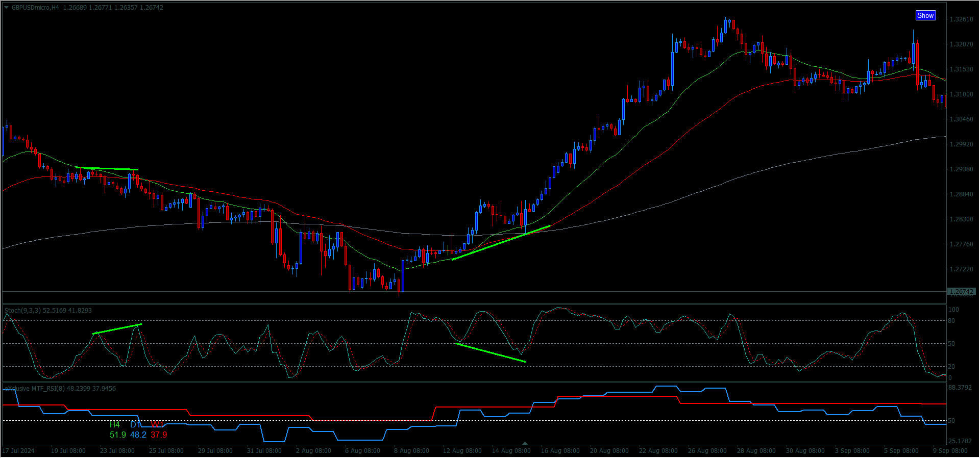Click the chart shift triangle marker on time axis
The width and height of the screenshot is (980, 458).
click(x=525, y=443)
